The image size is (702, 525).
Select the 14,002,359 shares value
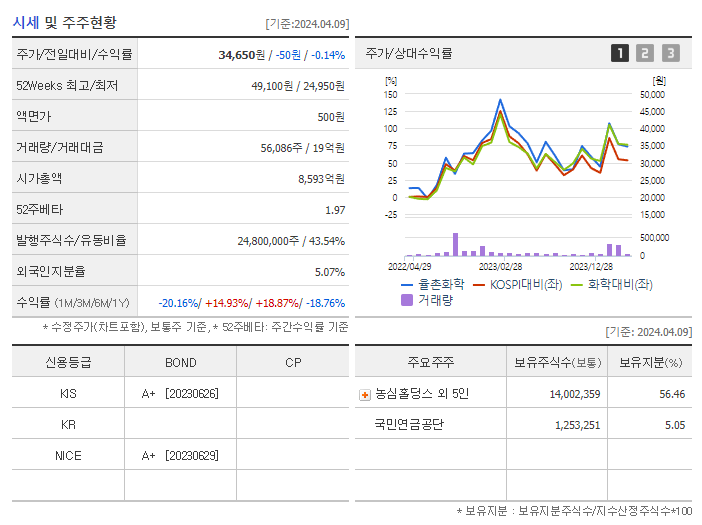(x=575, y=394)
